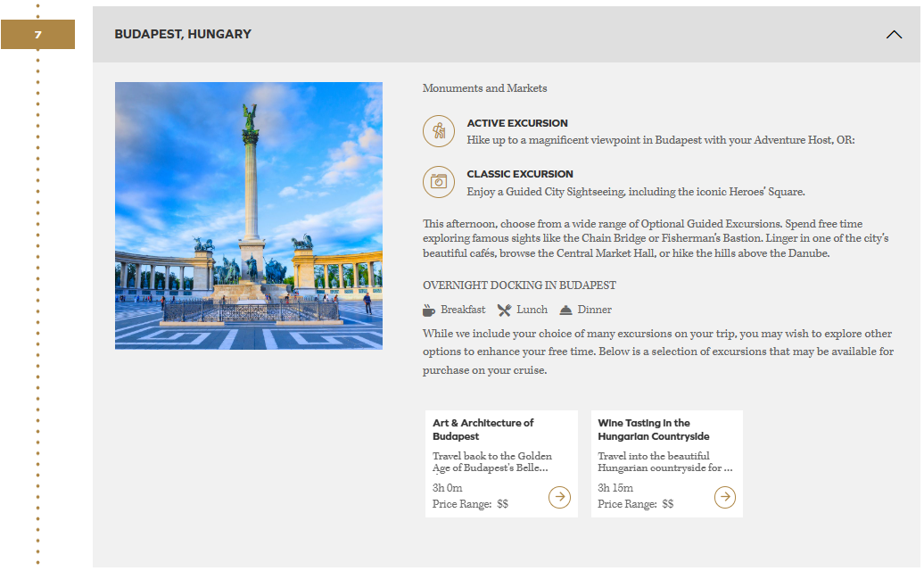This screenshot has height=571, width=924.
Task: Click the Wine Tasting 3h 15m duration
Action: [615, 488]
